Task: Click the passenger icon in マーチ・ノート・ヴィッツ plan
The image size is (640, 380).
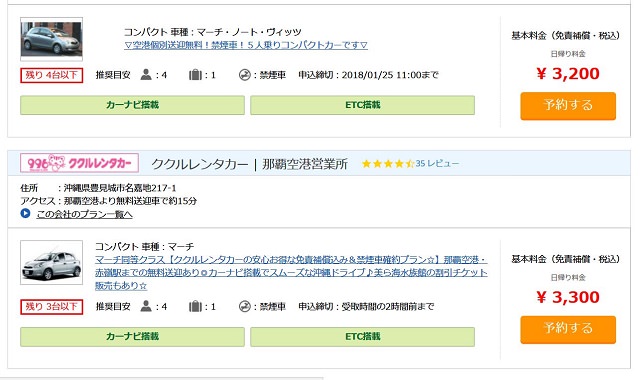Action: [146, 75]
